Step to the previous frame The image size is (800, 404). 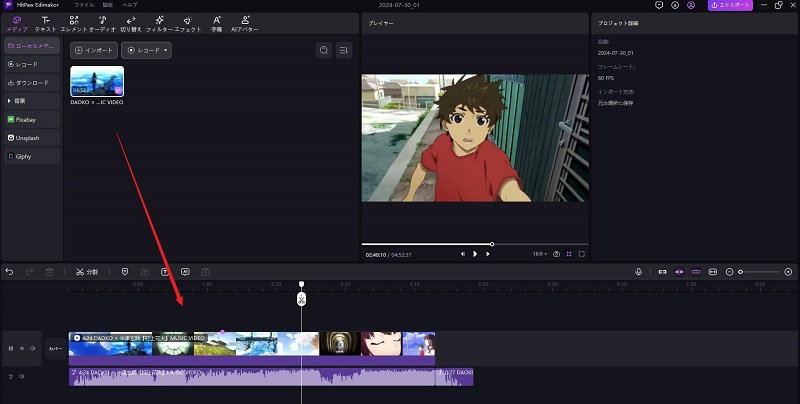pos(463,254)
